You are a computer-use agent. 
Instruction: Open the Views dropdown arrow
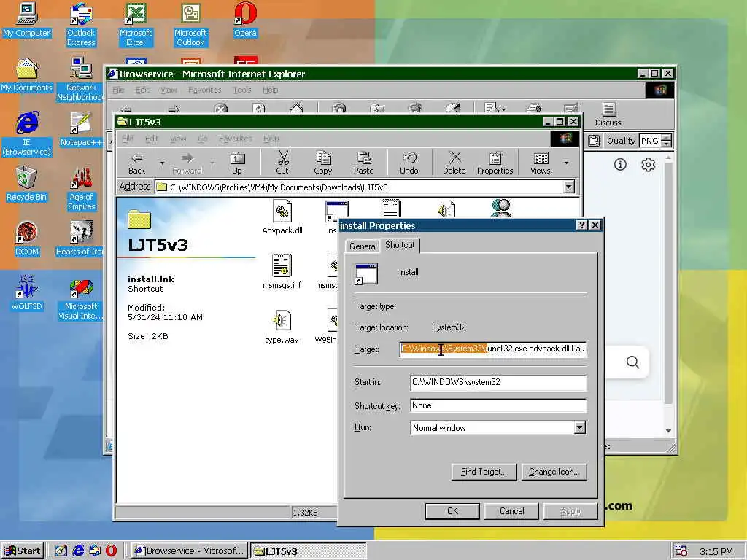pos(566,163)
